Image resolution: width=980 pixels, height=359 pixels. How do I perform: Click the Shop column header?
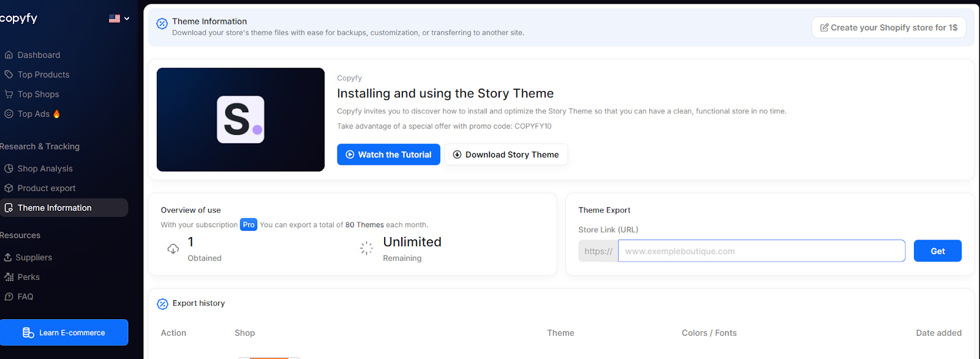pos(244,333)
